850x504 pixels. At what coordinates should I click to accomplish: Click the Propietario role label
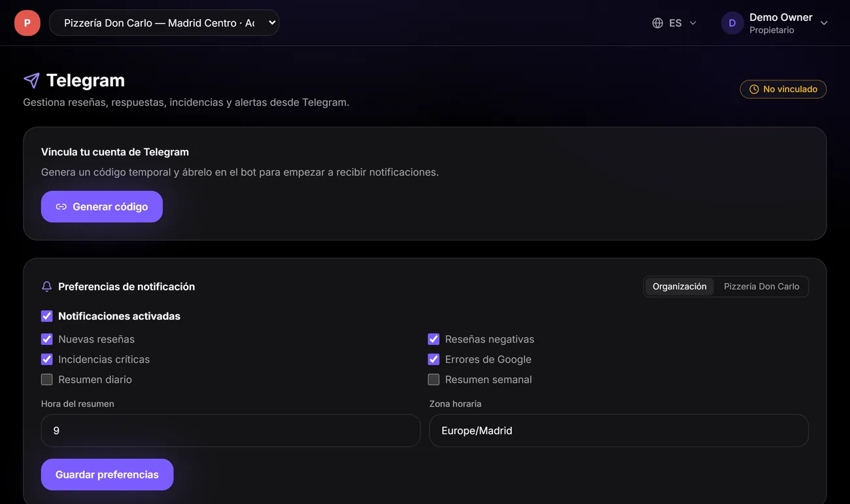(x=772, y=30)
